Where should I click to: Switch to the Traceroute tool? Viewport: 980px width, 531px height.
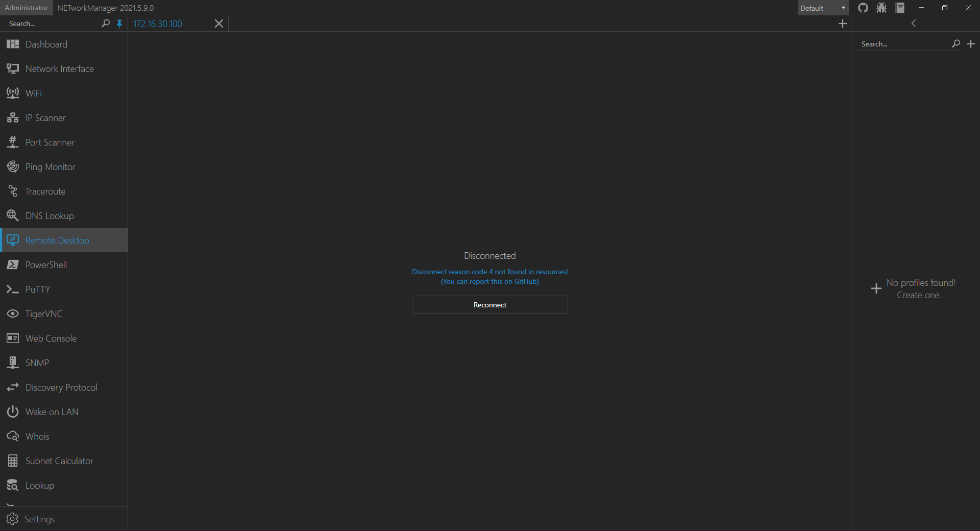coord(46,191)
